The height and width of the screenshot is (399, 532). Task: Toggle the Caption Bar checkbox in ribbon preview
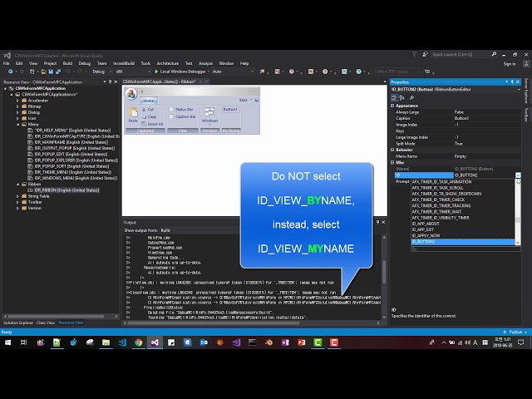(x=171, y=116)
